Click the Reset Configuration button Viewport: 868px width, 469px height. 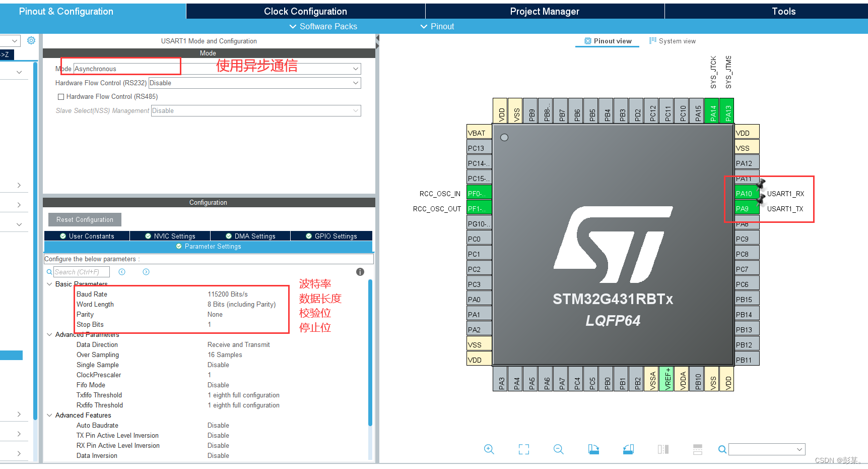(x=85, y=219)
